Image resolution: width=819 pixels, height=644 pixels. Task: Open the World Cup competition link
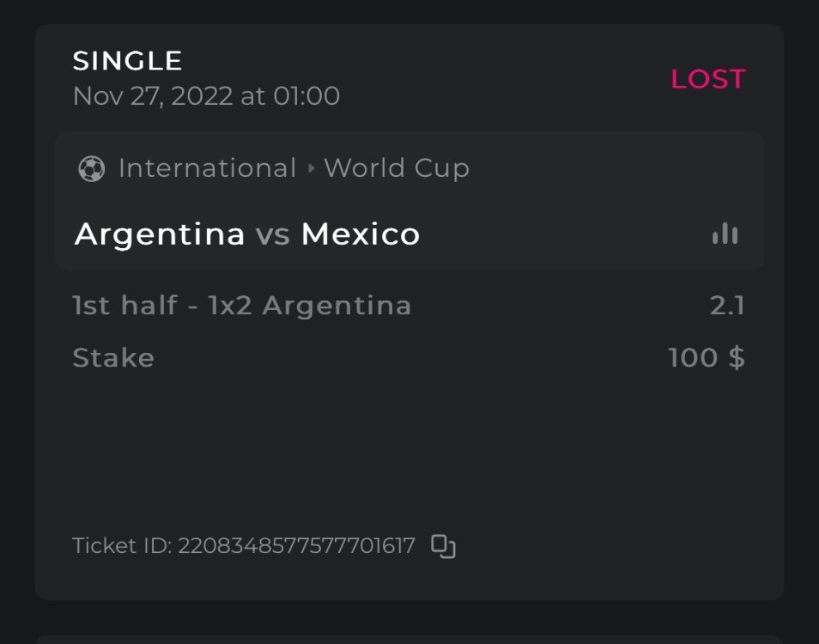[x=397, y=168]
